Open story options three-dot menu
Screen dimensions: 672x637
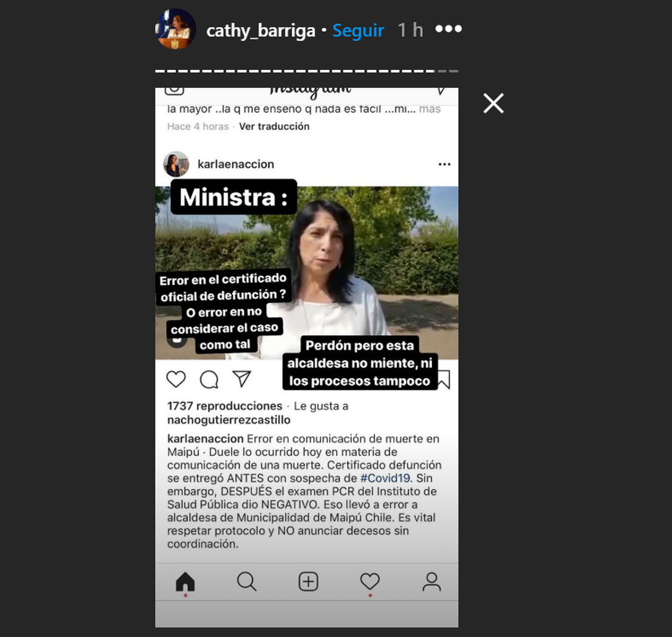point(448,29)
